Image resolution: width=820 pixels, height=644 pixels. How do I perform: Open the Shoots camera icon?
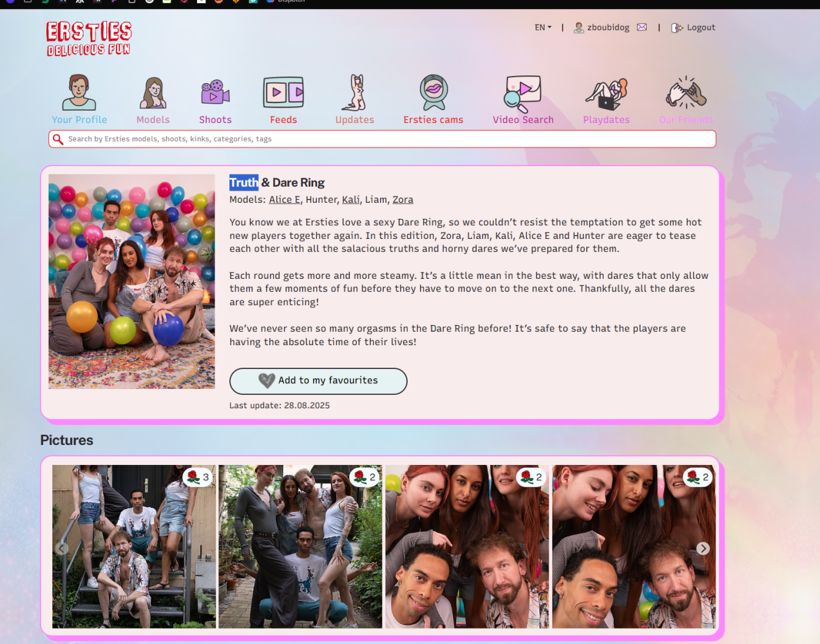(x=215, y=92)
